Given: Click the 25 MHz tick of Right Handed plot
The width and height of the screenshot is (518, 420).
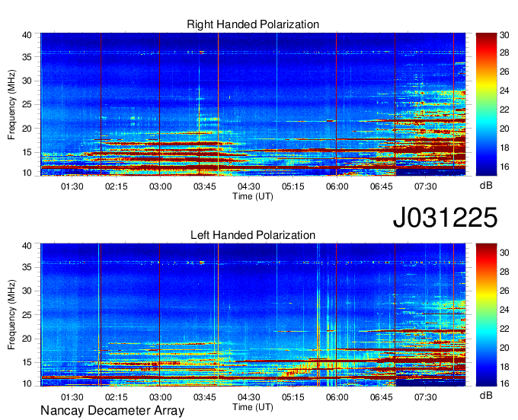Looking at the screenshot, I should tap(27, 105).
